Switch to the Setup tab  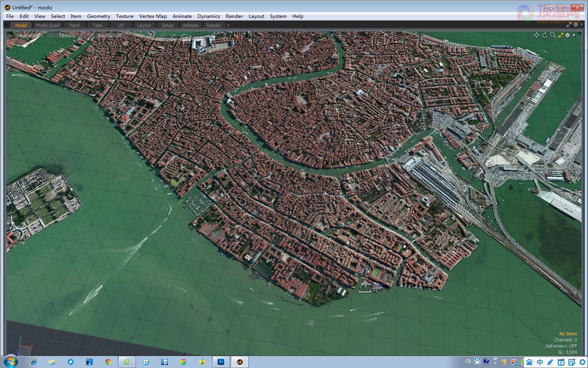167,25
